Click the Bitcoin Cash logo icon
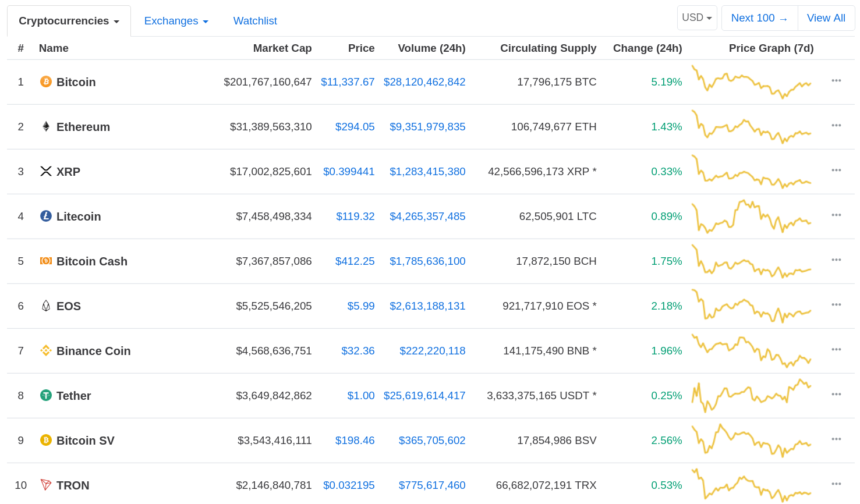 tap(46, 261)
